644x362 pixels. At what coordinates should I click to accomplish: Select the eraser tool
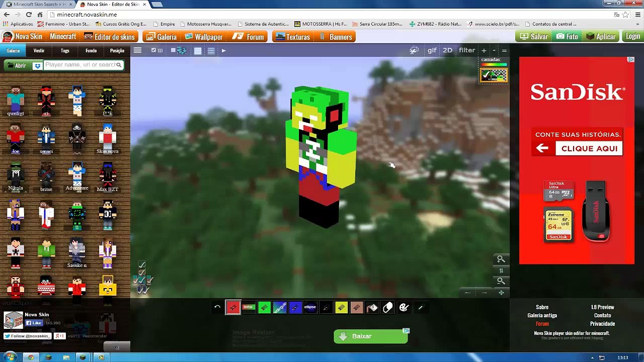(388, 307)
